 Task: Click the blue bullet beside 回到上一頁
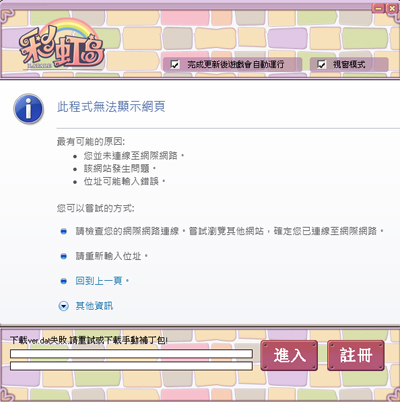coord(63,281)
